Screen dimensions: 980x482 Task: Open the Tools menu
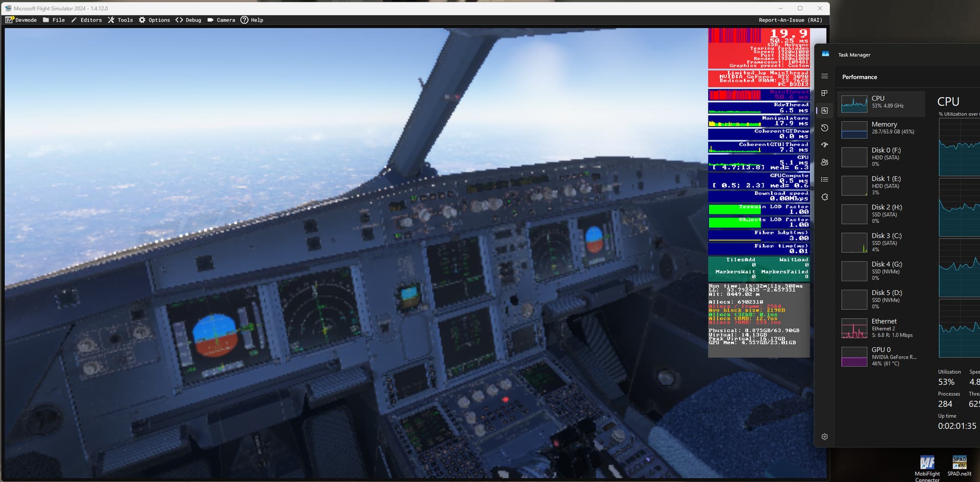(120, 20)
